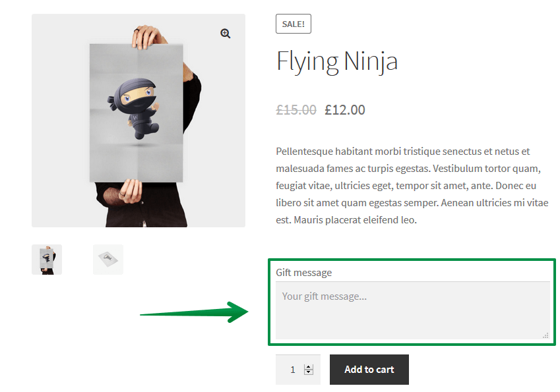The width and height of the screenshot is (560, 392).
Task: Click the Add to cart button
Action: [x=369, y=370]
